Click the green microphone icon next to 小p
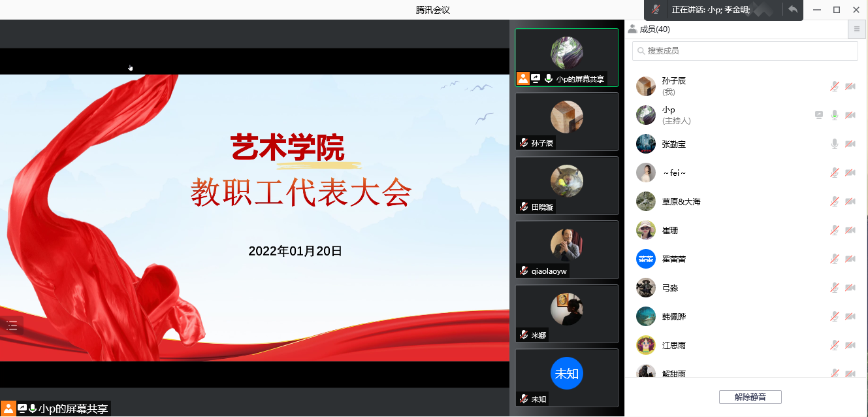This screenshot has height=417, width=868. tap(834, 115)
